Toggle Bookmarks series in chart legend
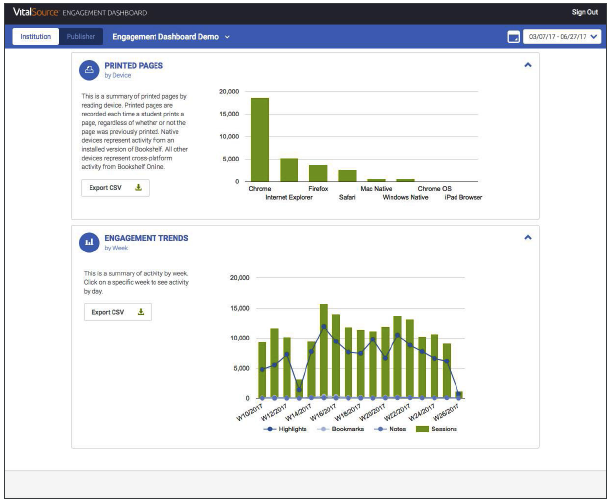610x503 pixels. point(337,428)
